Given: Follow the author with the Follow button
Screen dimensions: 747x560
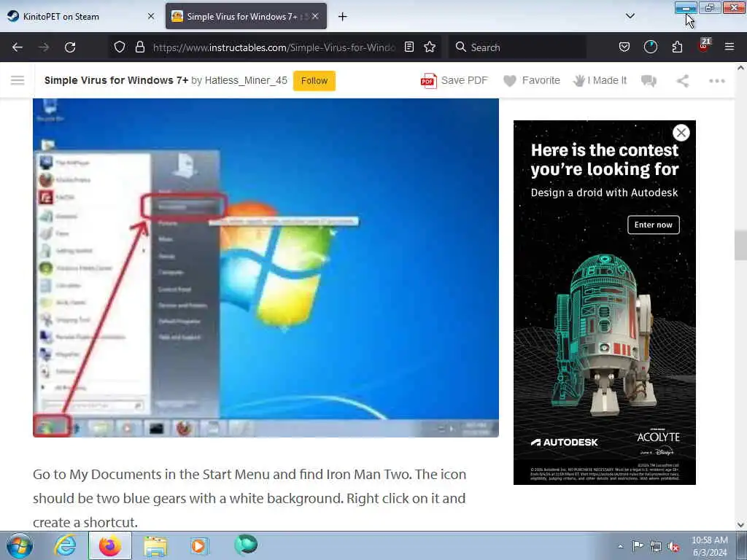Looking at the screenshot, I should (314, 81).
